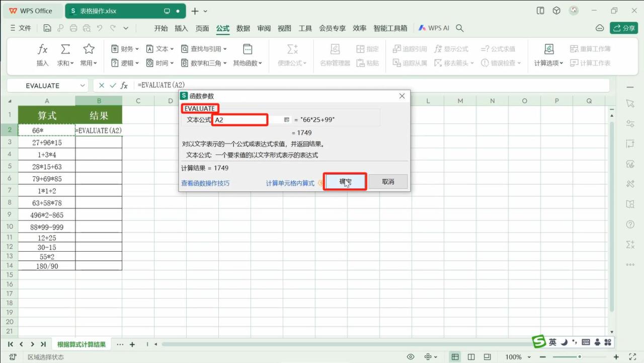Click the 确定 OK button in dialog
The width and height of the screenshot is (644, 363).
tap(345, 182)
